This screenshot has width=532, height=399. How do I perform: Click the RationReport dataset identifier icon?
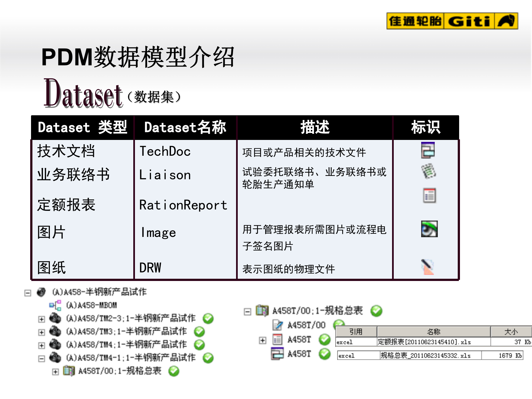point(429,196)
